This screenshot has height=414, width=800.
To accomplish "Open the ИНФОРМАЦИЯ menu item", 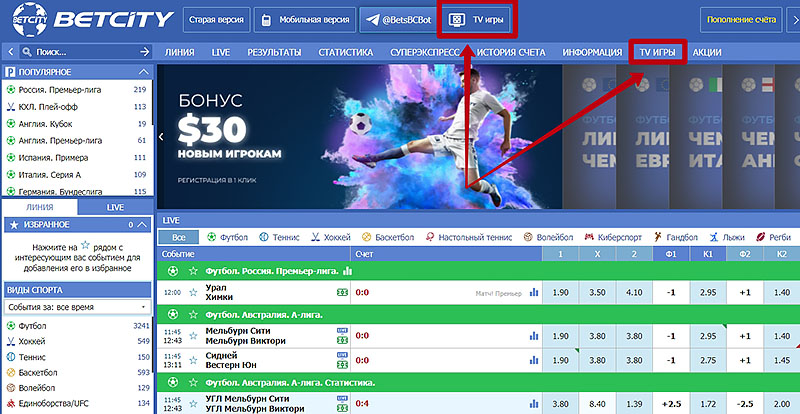I will [x=592, y=53].
